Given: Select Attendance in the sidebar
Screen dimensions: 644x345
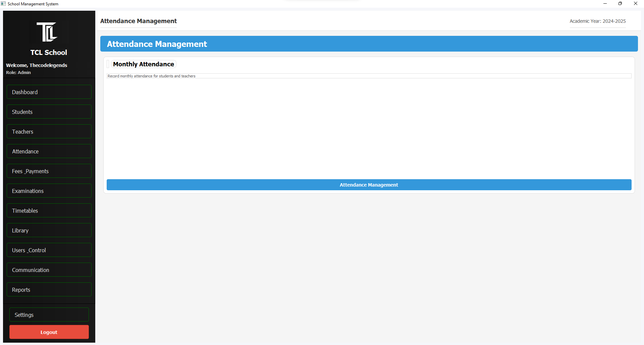Looking at the screenshot, I should (49, 151).
